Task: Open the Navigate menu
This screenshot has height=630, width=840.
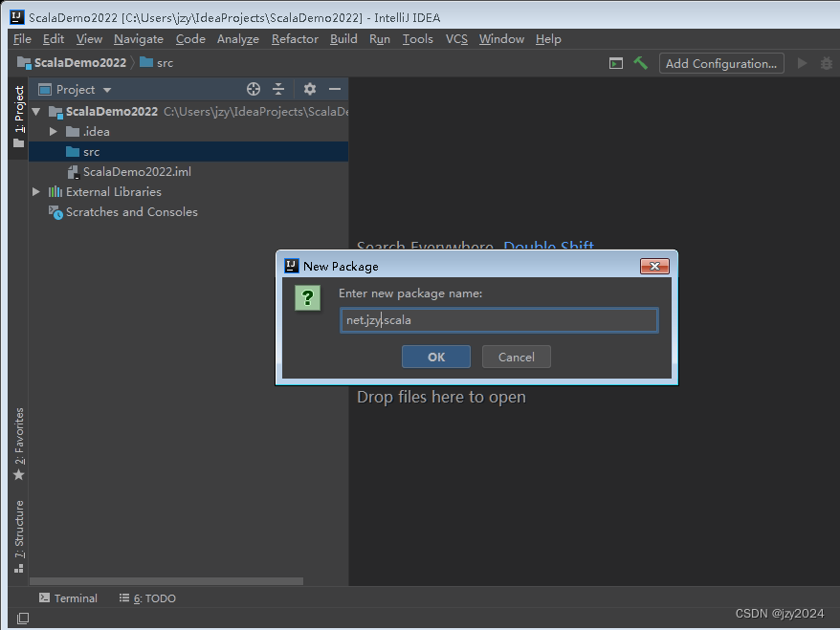Action: (138, 39)
